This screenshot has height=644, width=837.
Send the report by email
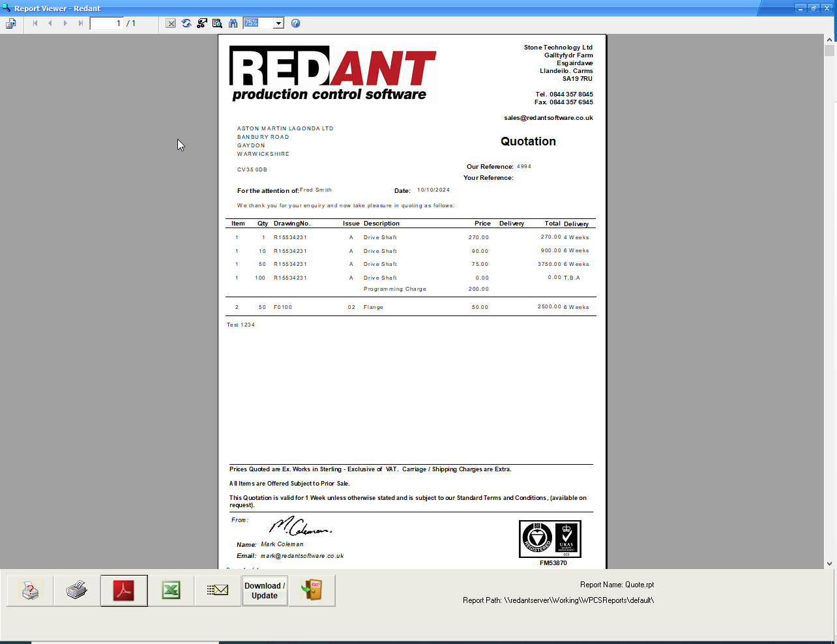[218, 591]
